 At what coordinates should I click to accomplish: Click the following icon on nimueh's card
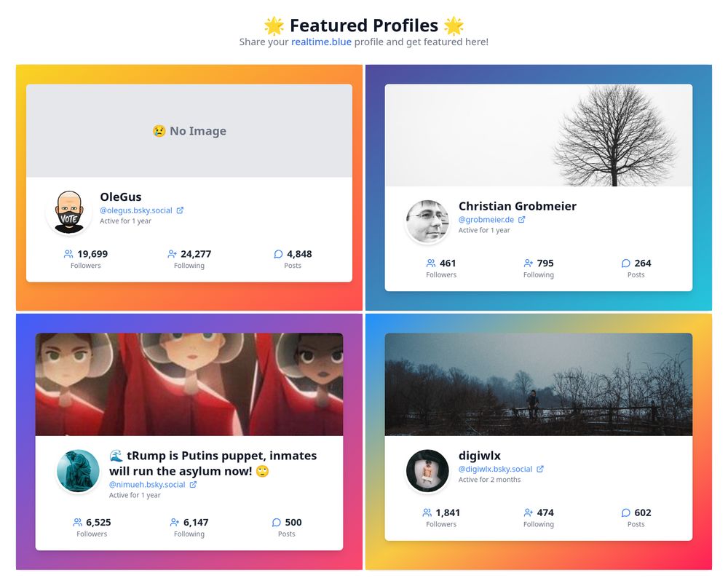pyautogui.click(x=175, y=522)
